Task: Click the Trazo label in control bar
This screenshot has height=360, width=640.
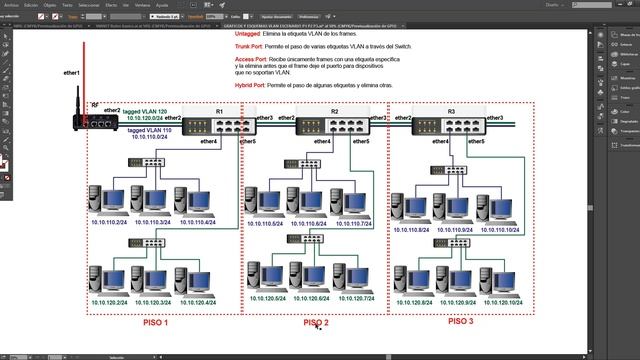Action: point(73,17)
